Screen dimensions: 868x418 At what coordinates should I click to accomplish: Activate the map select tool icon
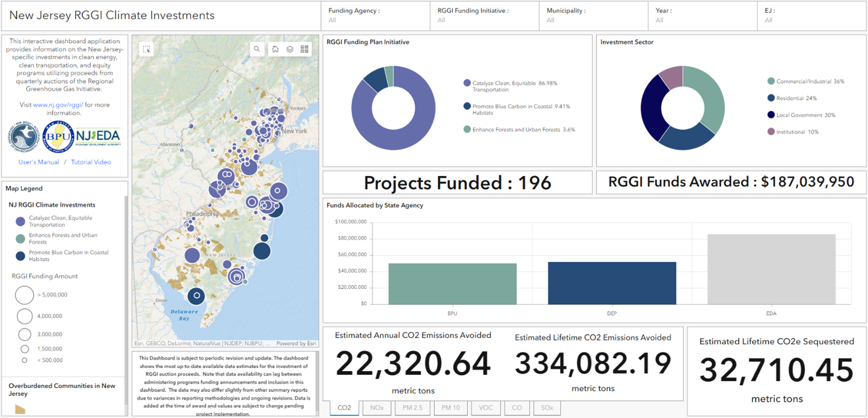(x=147, y=49)
